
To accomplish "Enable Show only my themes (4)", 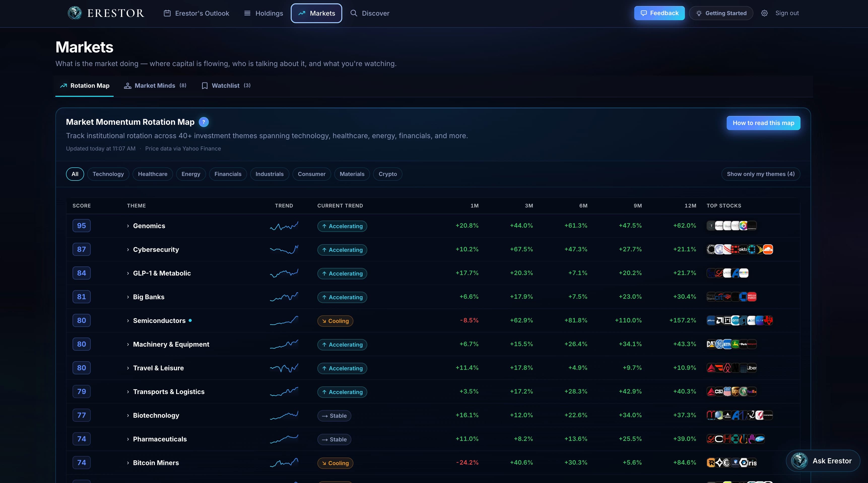I will coord(760,174).
